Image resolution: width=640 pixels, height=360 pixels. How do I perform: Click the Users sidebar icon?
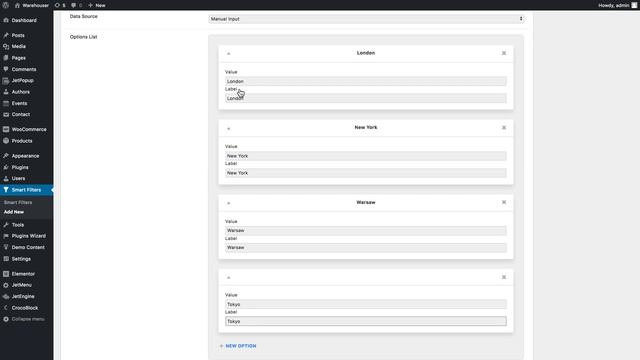(6, 178)
